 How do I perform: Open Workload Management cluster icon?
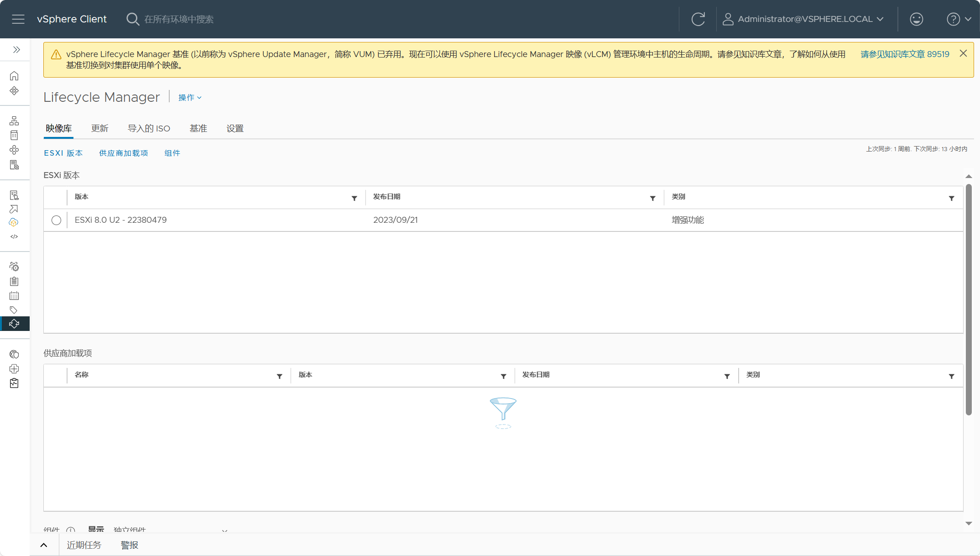click(x=14, y=150)
